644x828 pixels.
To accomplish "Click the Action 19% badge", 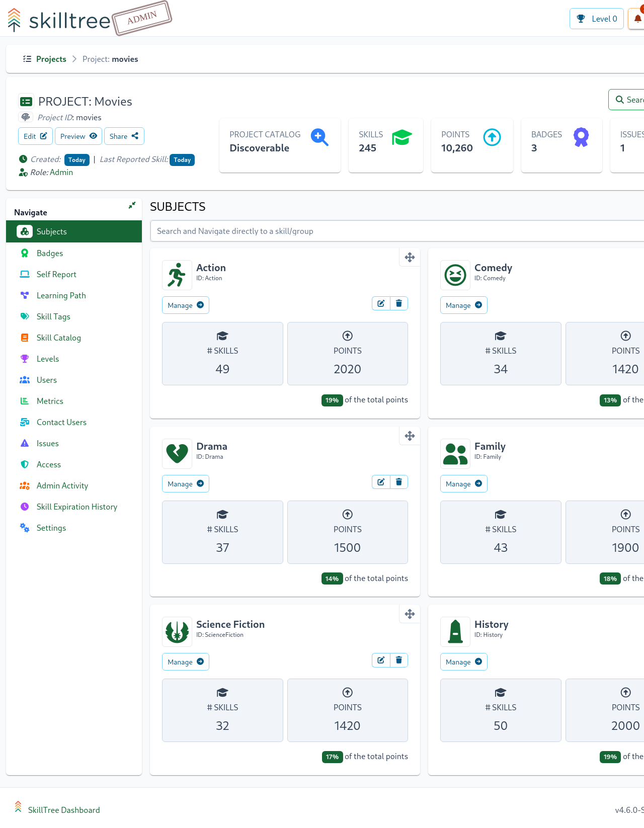I will click(332, 400).
